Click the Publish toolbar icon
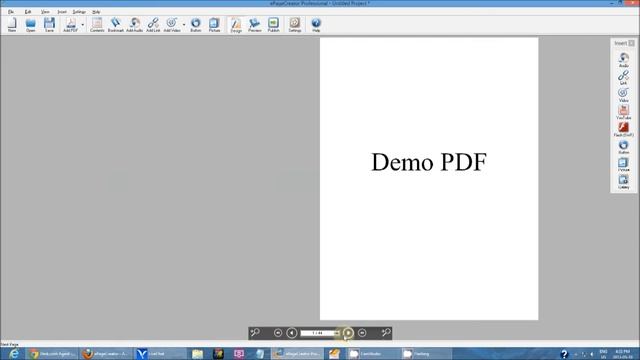Viewport: 640px width, 360px height. [273, 25]
